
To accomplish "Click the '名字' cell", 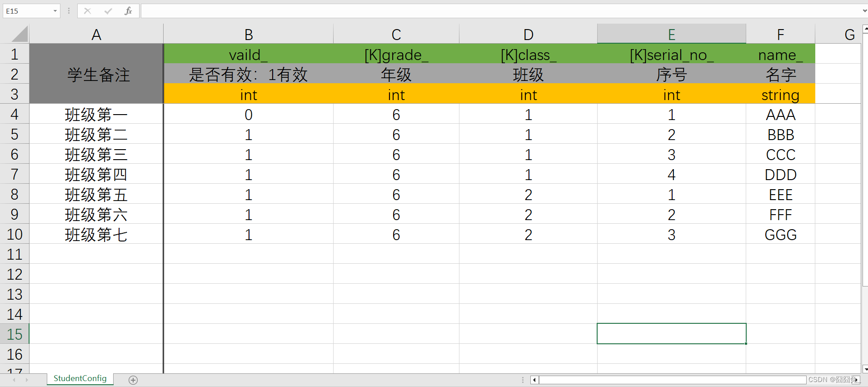I will click(780, 74).
